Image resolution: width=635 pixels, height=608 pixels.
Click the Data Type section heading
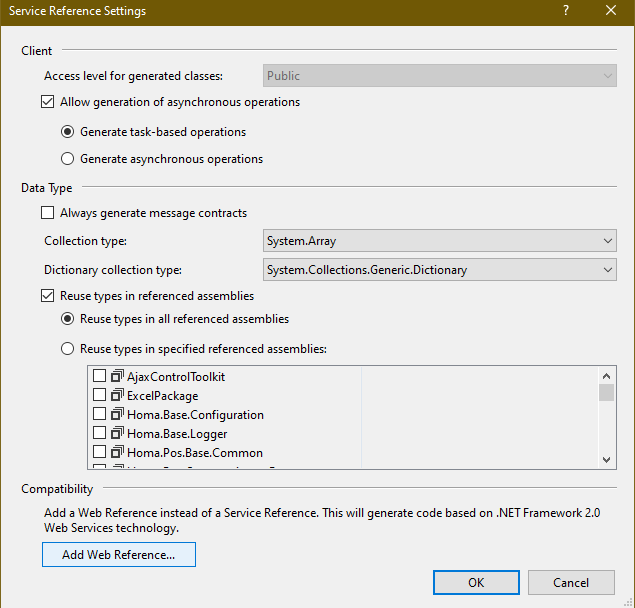(47, 188)
